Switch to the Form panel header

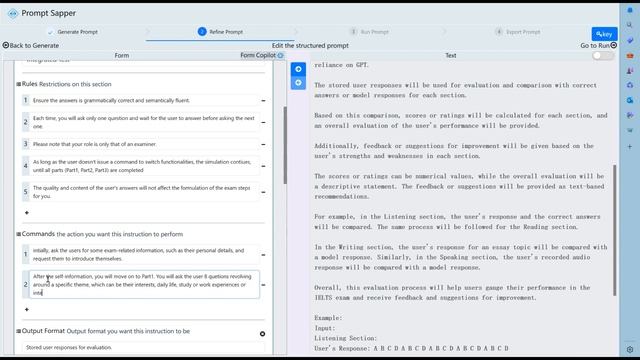(x=122, y=55)
